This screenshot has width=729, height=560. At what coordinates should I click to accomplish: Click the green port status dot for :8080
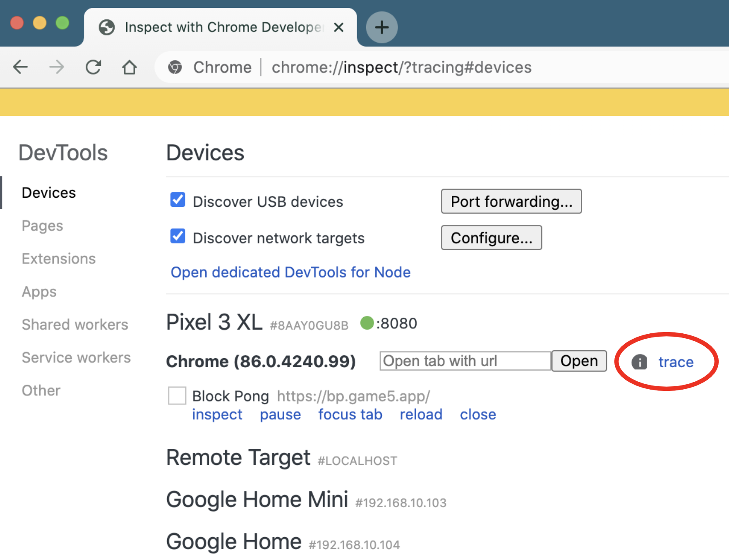click(367, 323)
